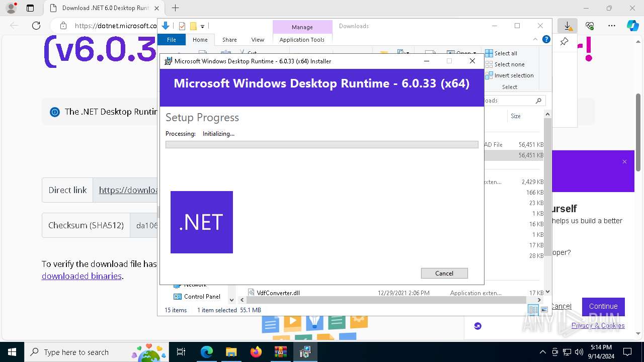Click the Control Panel icon in the Explorer navigation pane

(177, 297)
